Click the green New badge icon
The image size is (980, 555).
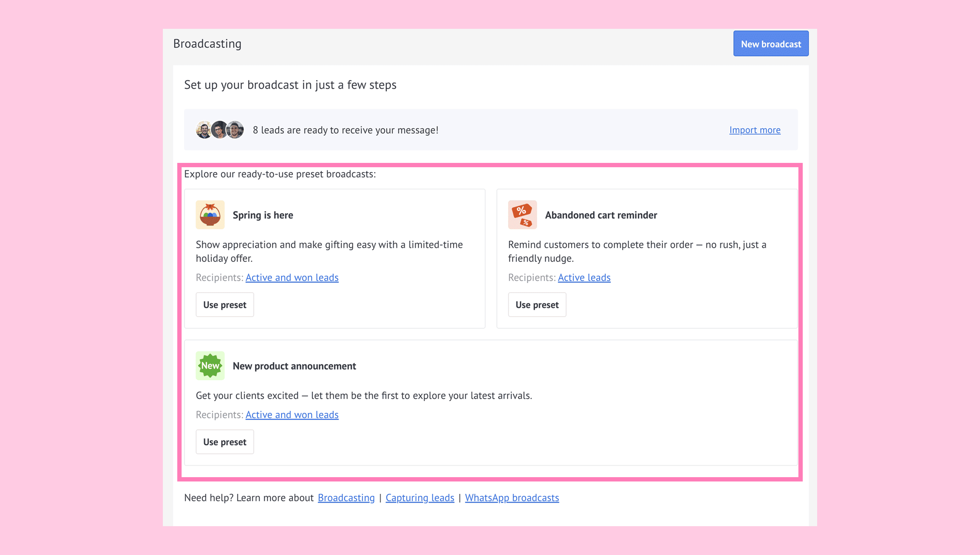(x=210, y=366)
